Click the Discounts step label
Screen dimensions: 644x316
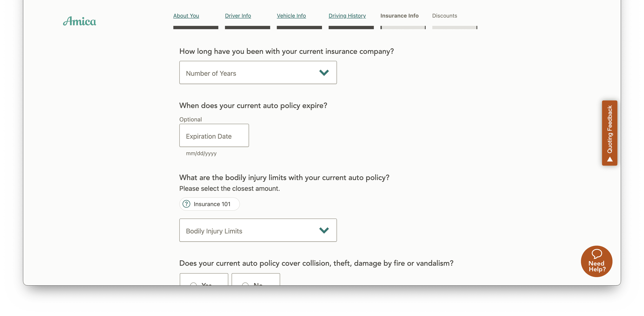(x=445, y=16)
